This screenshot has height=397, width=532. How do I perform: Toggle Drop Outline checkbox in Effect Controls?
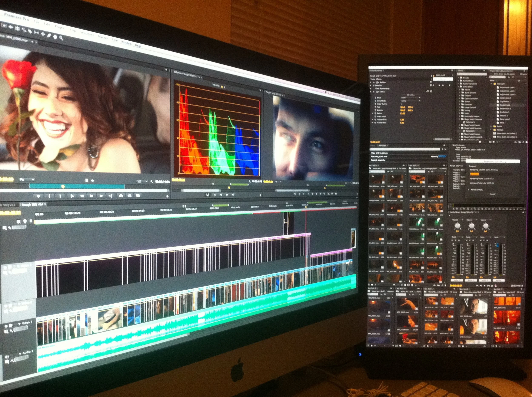pyautogui.click(x=401, y=104)
